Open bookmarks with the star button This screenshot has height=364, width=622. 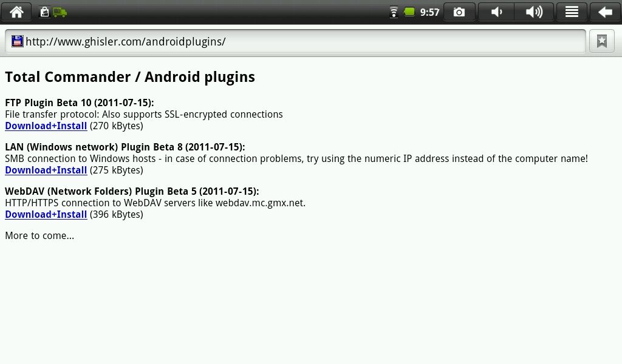(x=602, y=41)
